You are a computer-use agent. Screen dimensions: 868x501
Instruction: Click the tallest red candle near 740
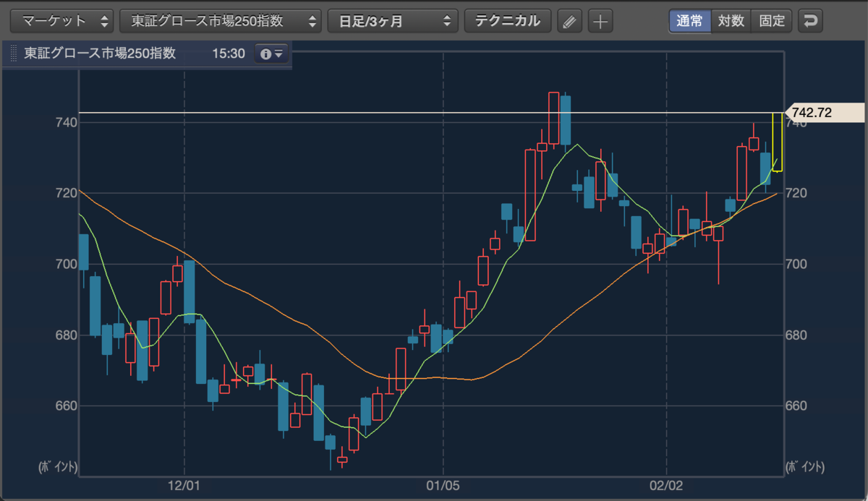[x=530, y=194]
